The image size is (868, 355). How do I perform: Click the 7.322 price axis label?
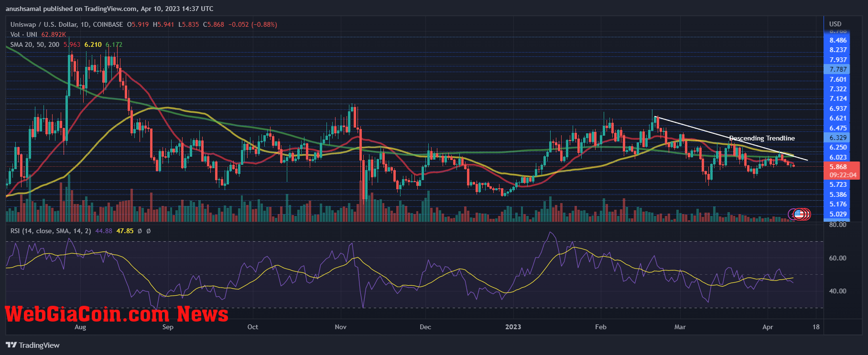(838, 89)
